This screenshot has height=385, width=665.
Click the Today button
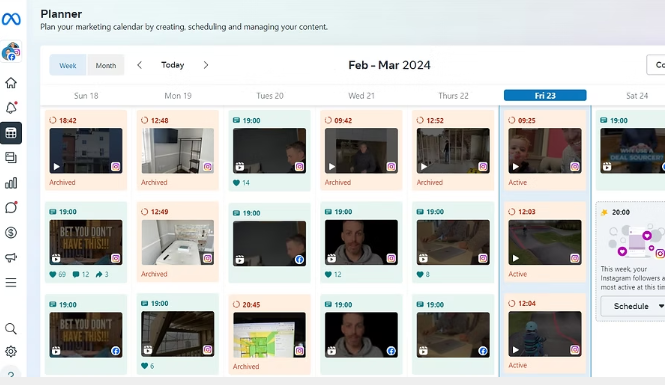tap(173, 65)
